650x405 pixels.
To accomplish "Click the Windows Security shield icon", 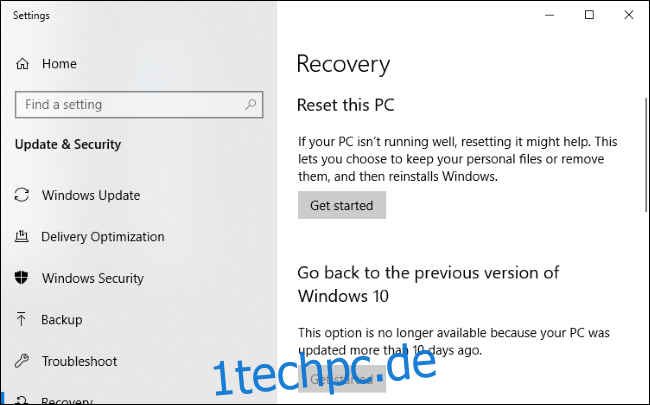I will [22, 278].
